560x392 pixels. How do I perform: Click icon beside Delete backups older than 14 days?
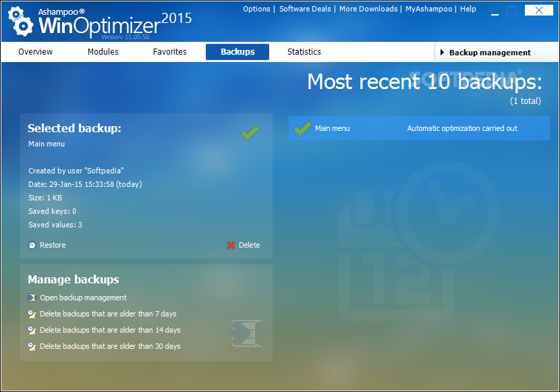32,330
